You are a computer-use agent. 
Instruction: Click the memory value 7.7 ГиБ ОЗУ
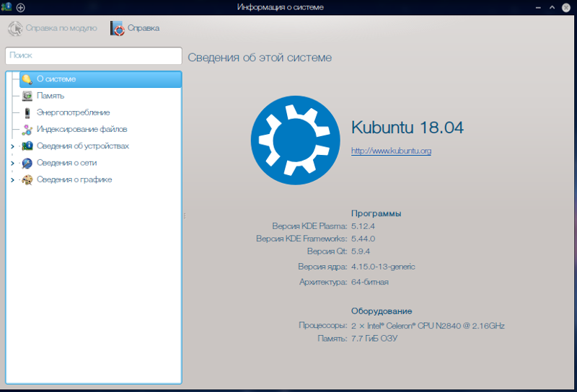tap(374, 338)
